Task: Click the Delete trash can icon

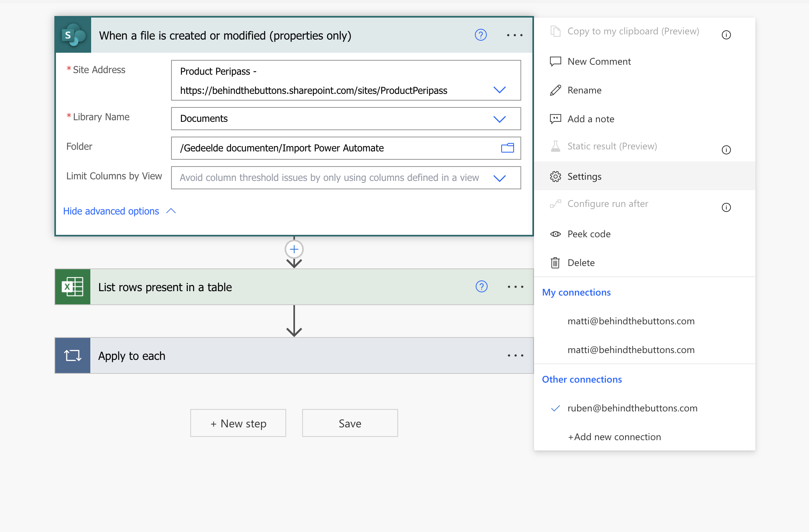Action: point(555,262)
